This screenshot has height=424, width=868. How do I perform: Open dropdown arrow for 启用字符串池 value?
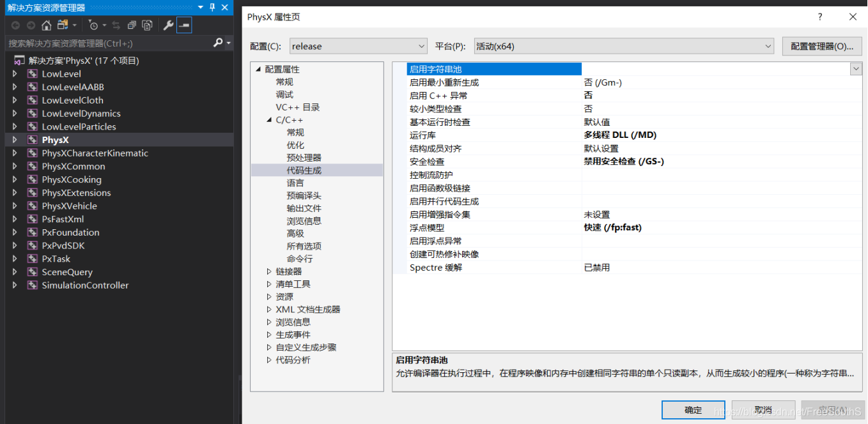[856, 69]
